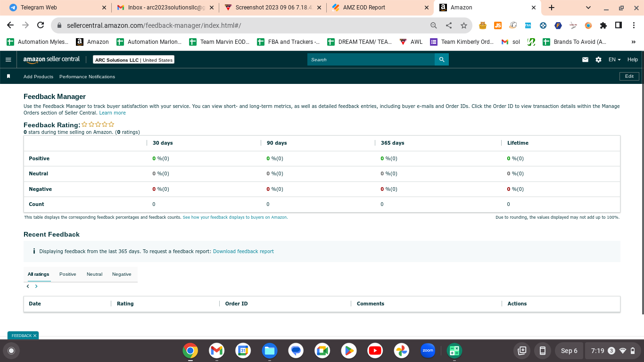Click the bookmark flag icon beside Add Products
This screenshot has width=644, height=362.
[x=8, y=76]
